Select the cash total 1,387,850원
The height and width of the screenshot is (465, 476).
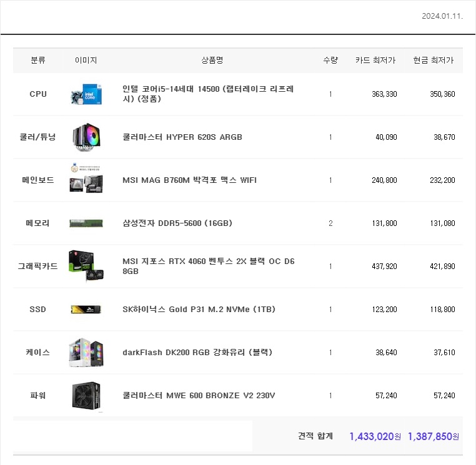[x=433, y=436]
